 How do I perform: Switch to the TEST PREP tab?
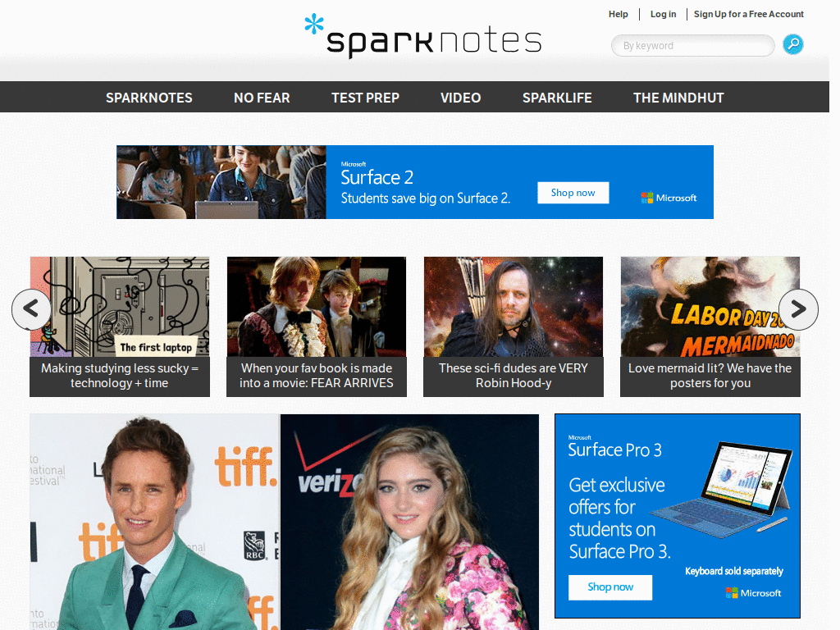[x=365, y=97]
